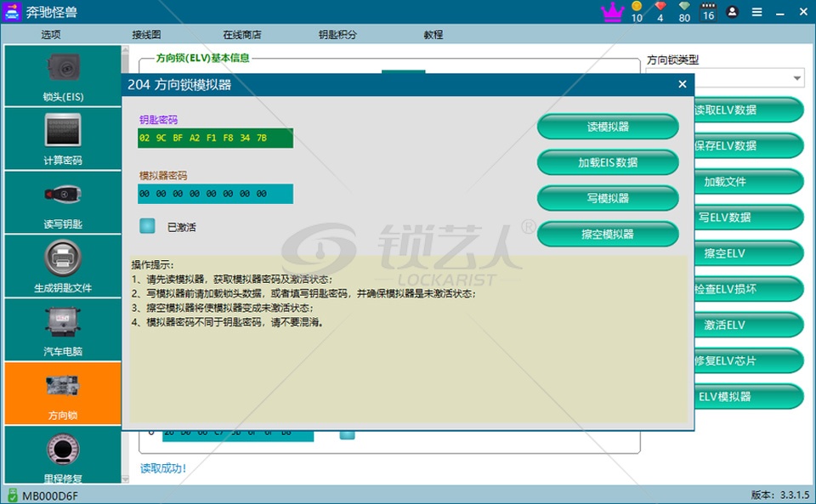816x504 pixels.
Task: Click the 读模拟器 button
Action: point(608,127)
